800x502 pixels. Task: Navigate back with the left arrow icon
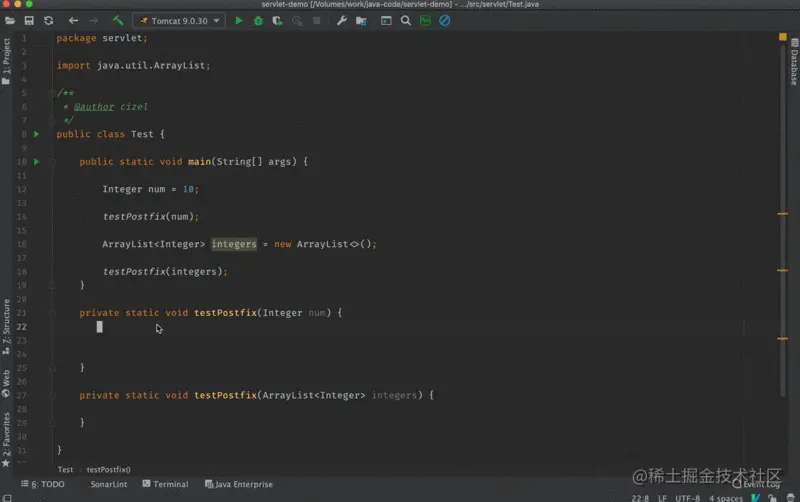(73, 20)
